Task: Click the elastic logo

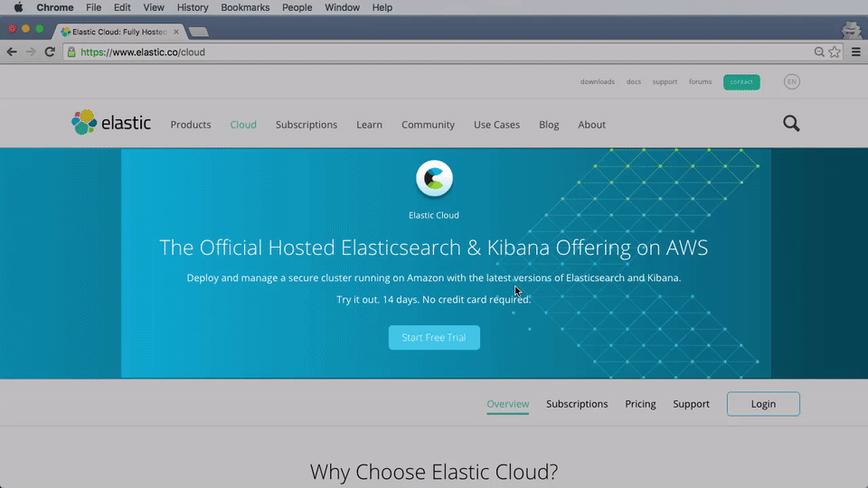Action: pos(110,122)
